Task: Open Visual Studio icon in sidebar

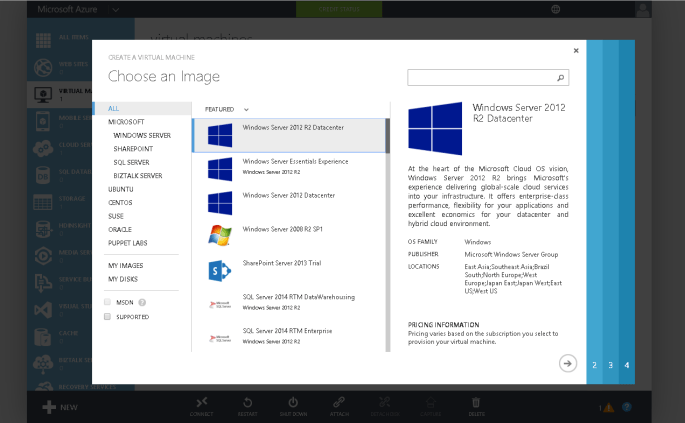Action: (43, 310)
